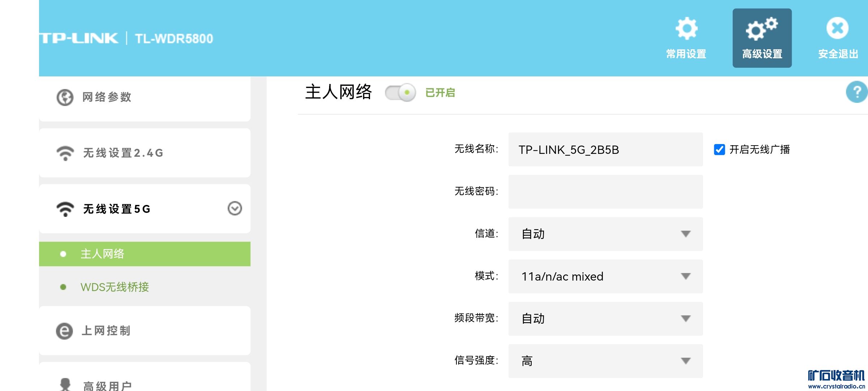Open the 信道 channel dropdown
Image resolution: width=868 pixels, height=391 pixels.
pos(605,234)
